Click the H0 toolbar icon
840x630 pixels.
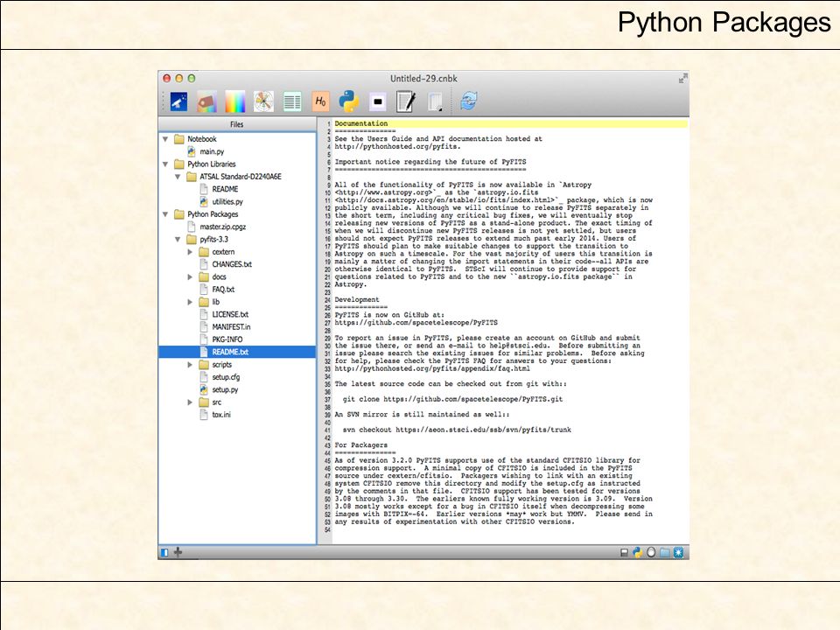tap(320, 101)
